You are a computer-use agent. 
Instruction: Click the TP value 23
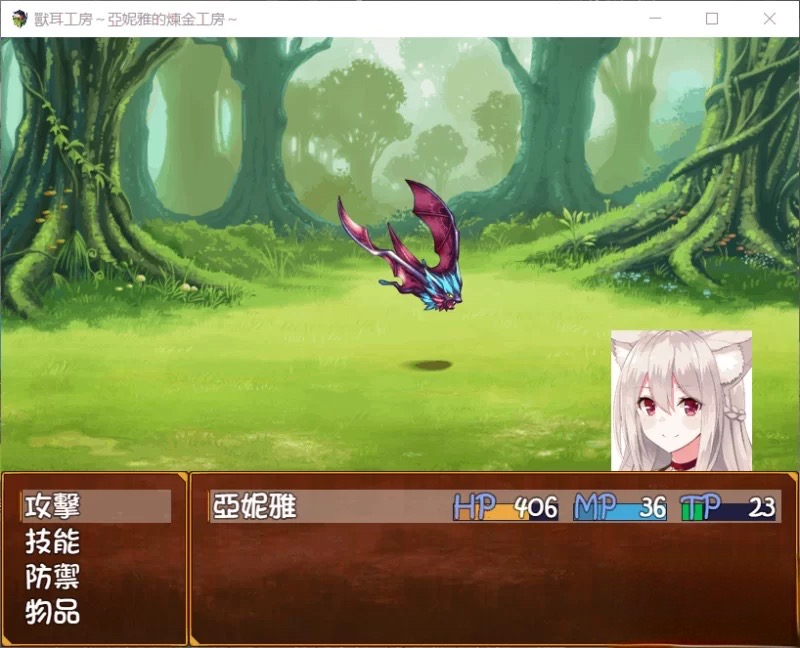(761, 507)
